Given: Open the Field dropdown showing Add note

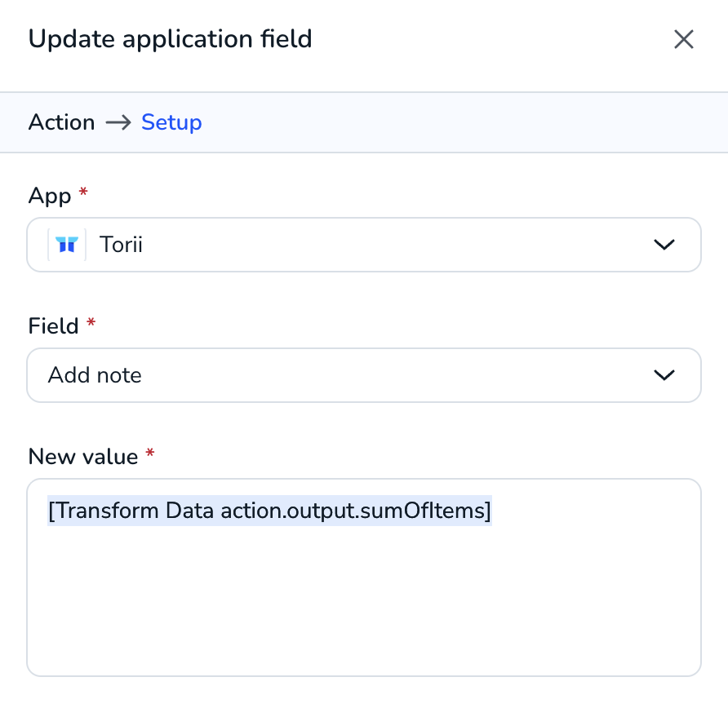Looking at the screenshot, I should (363, 374).
